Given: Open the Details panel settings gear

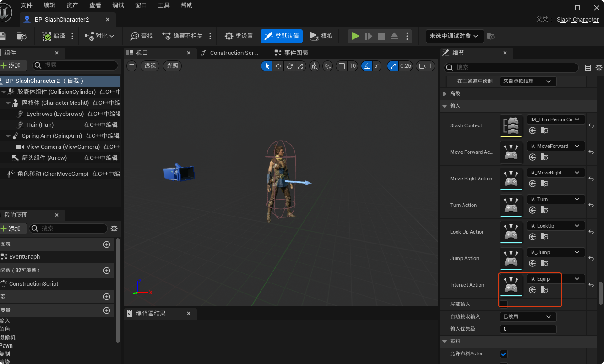Looking at the screenshot, I should tap(599, 68).
